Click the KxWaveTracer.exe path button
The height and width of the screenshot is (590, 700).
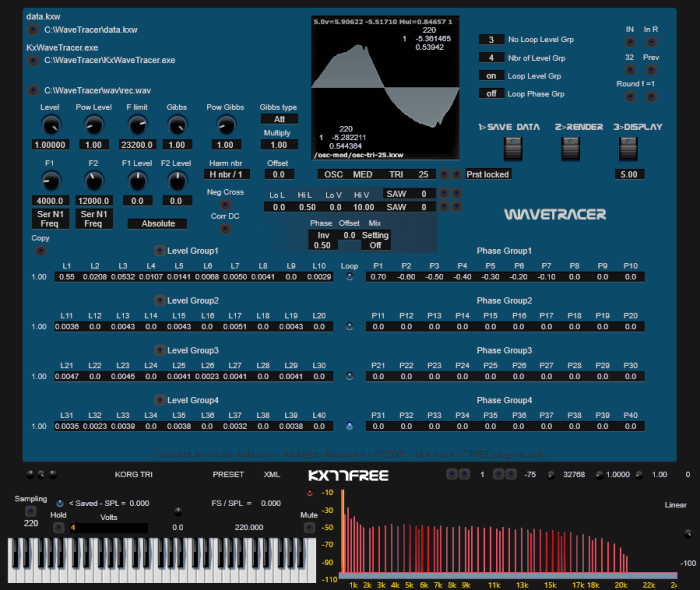tap(33, 60)
